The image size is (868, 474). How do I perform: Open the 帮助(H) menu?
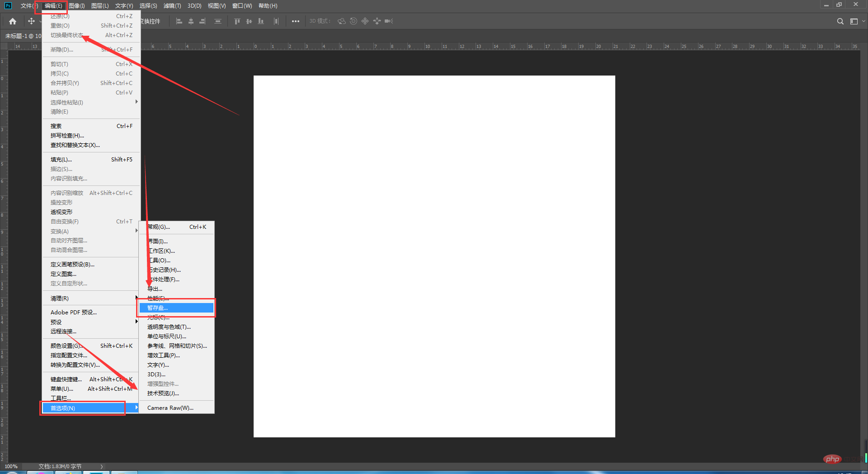(x=268, y=6)
